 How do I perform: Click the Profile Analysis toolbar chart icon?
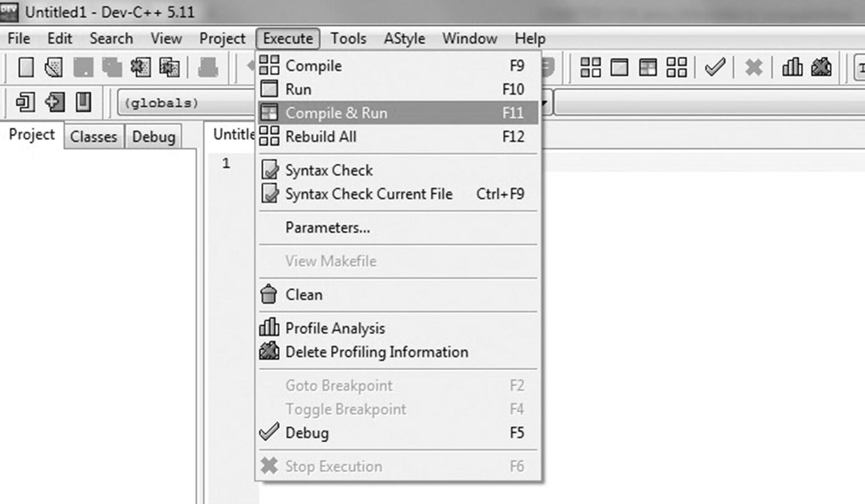tap(792, 67)
